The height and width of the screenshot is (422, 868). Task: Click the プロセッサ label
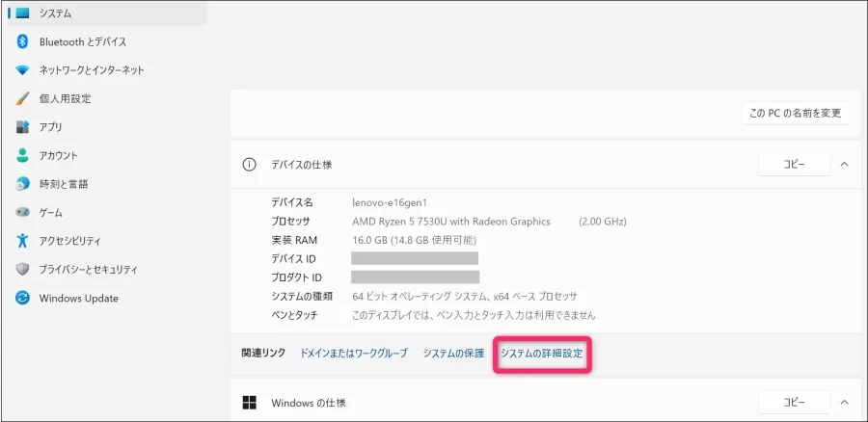tap(290, 222)
